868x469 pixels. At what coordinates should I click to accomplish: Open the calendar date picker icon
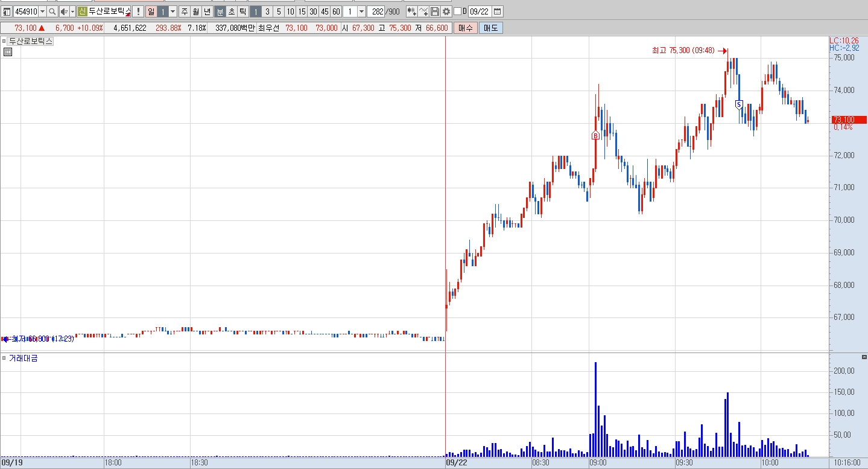[x=498, y=11]
